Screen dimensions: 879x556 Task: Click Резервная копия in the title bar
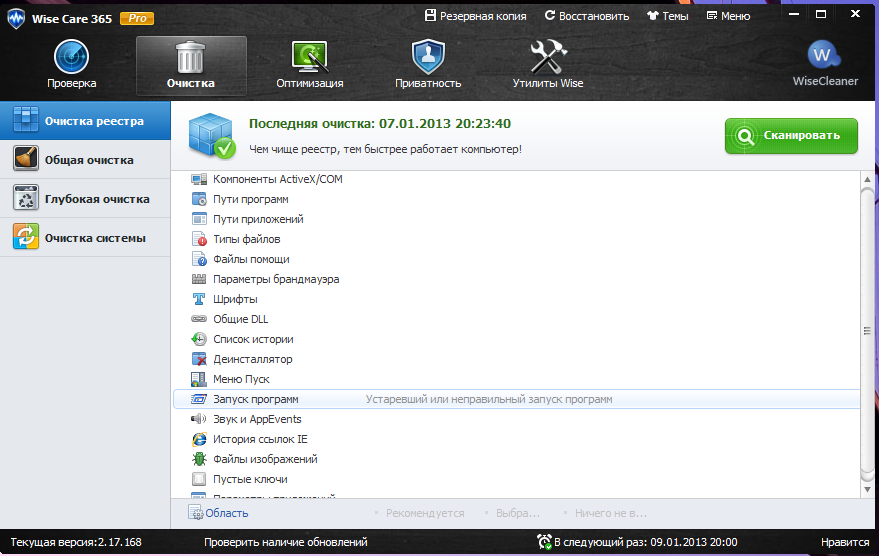coord(475,16)
